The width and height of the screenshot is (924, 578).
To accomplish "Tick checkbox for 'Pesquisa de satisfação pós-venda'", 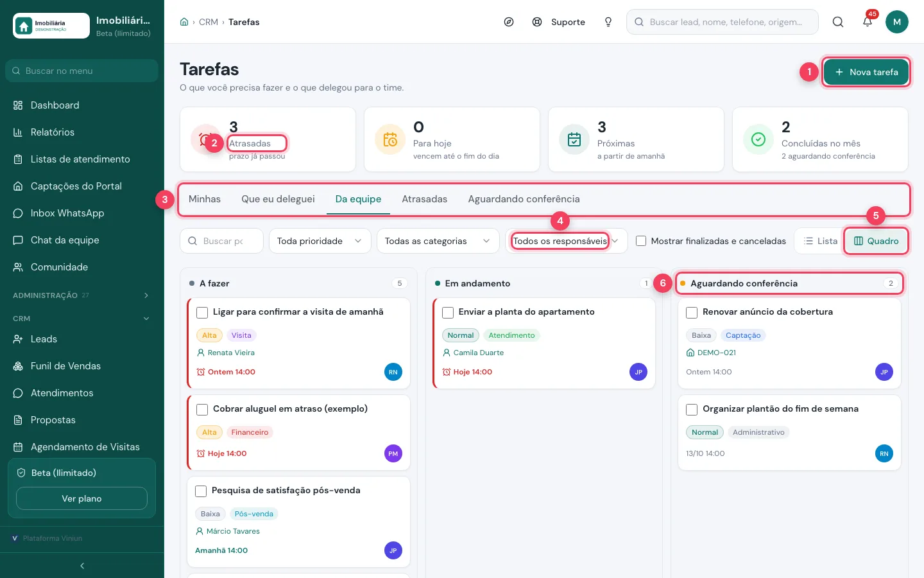I will click(x=201, y=491).
